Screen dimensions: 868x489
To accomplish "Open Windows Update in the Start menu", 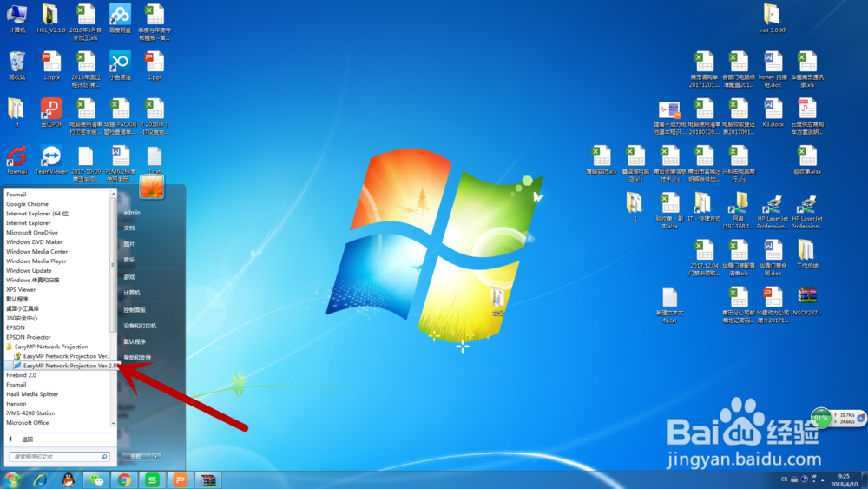I will click(29, 270).
